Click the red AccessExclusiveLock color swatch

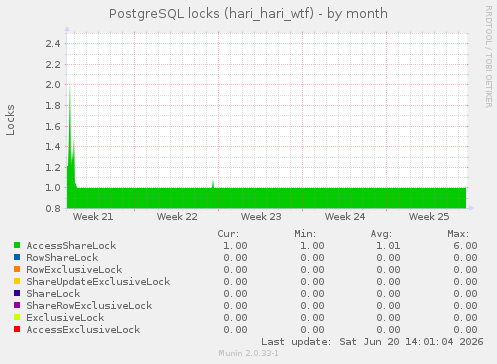(x=17, y=329)
